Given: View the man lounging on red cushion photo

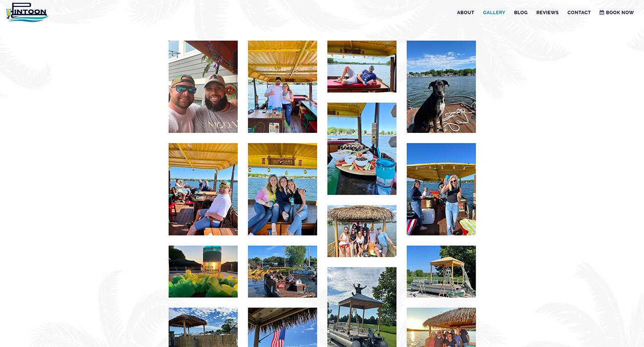Looking at the screenshot, I should tap(362, 66).
